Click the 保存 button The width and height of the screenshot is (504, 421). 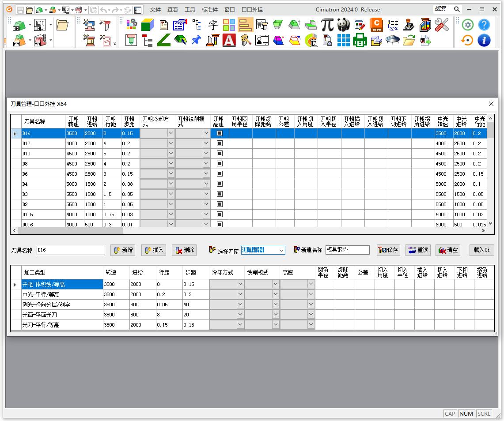coord(388,250)
